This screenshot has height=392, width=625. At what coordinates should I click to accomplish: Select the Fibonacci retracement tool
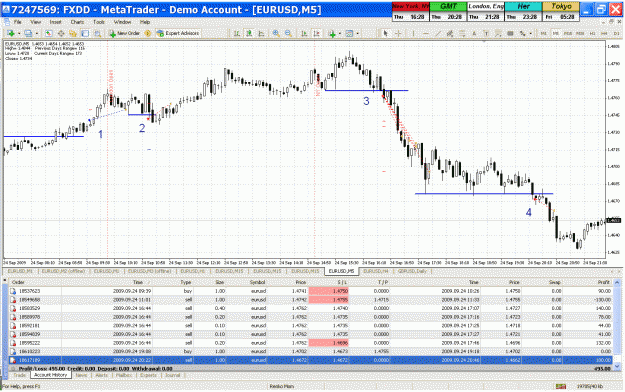[462, 33]
